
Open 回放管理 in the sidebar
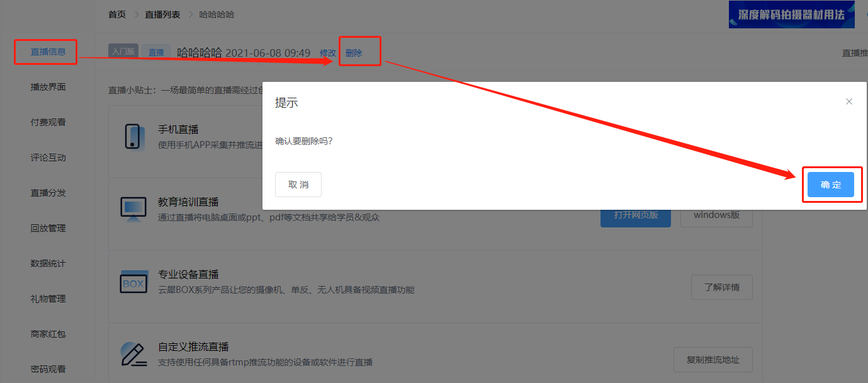tap(48, 228)
